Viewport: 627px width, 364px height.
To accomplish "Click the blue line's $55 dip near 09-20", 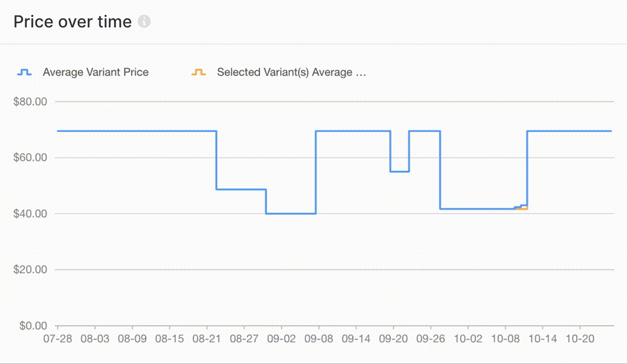I will click(400, 172).
